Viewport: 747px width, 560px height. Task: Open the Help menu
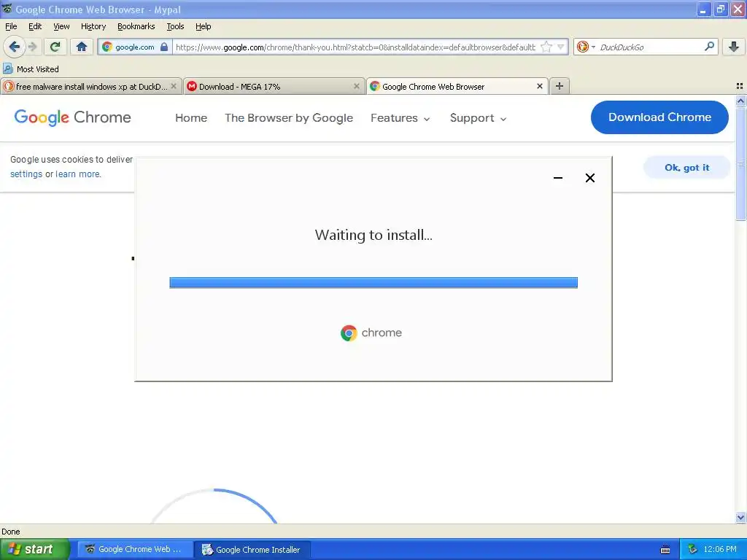(x=203, y=26)
